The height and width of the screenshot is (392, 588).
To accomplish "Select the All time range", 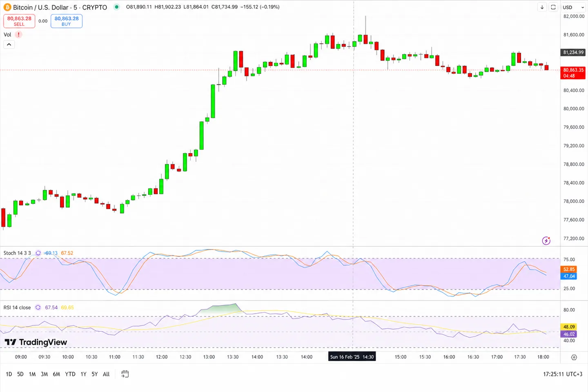I will pos(106,374).
